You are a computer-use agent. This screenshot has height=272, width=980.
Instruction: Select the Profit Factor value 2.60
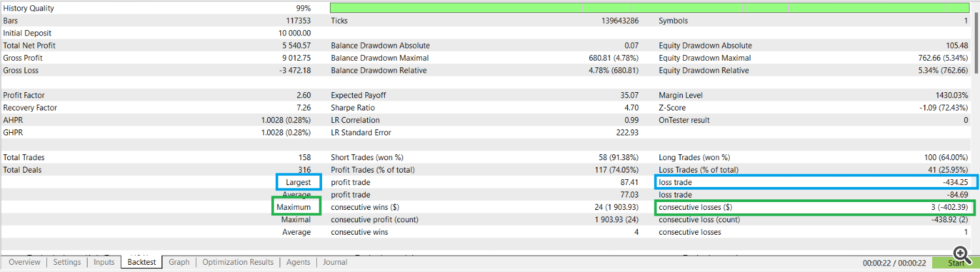point(304,95)
